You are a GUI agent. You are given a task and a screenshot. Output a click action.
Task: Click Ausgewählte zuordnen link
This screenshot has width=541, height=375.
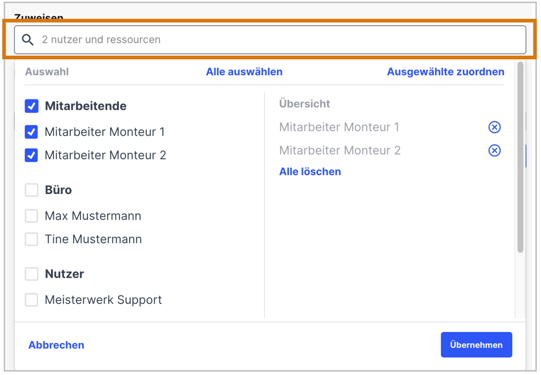coord(445,72)
